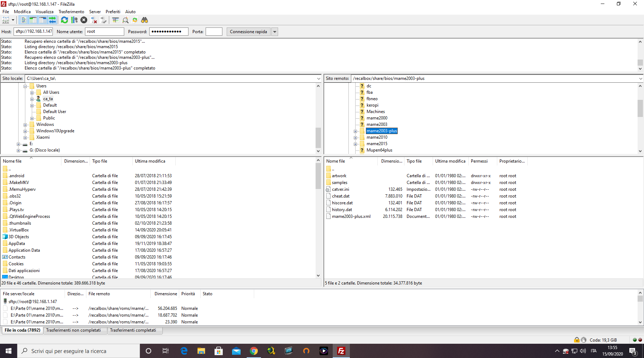This screenshot has width=644, height=358.
Task: Select mame2003-plus.xml in the remote list
Action: (351, 216)
